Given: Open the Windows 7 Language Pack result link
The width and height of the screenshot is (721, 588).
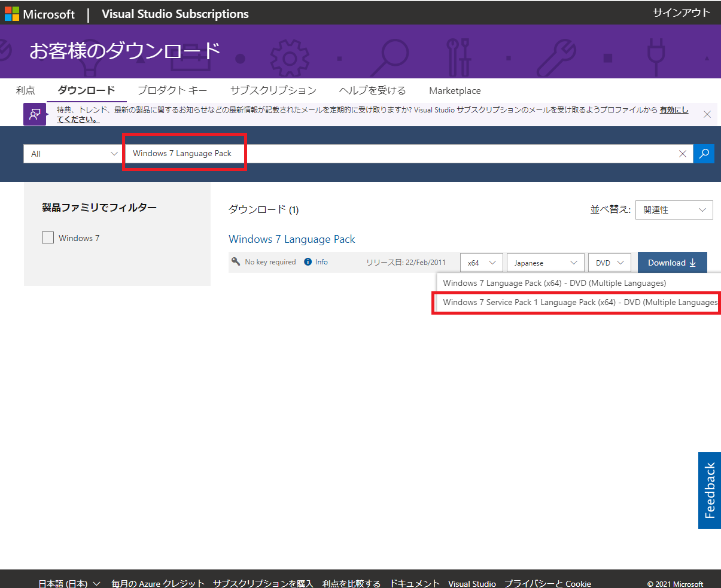Looking at the screenshot, I should pyautogui.click(x=292, y=239).
